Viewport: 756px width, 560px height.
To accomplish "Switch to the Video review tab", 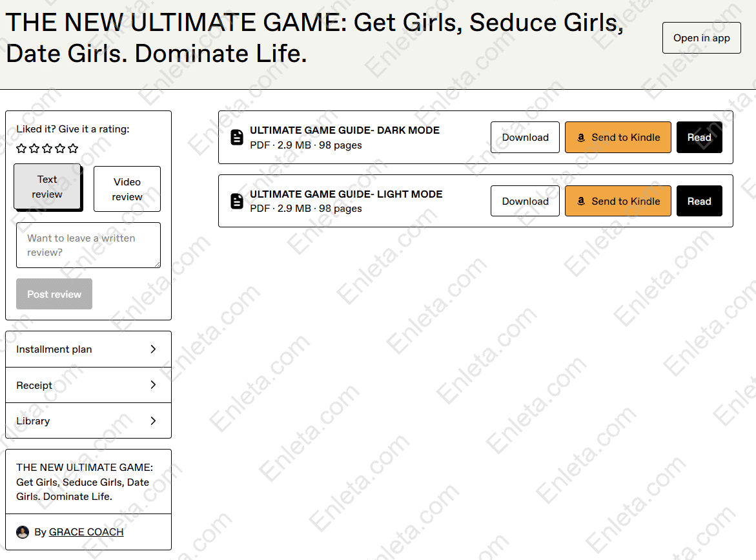I will pyautogui.click(x=127, y=189).
